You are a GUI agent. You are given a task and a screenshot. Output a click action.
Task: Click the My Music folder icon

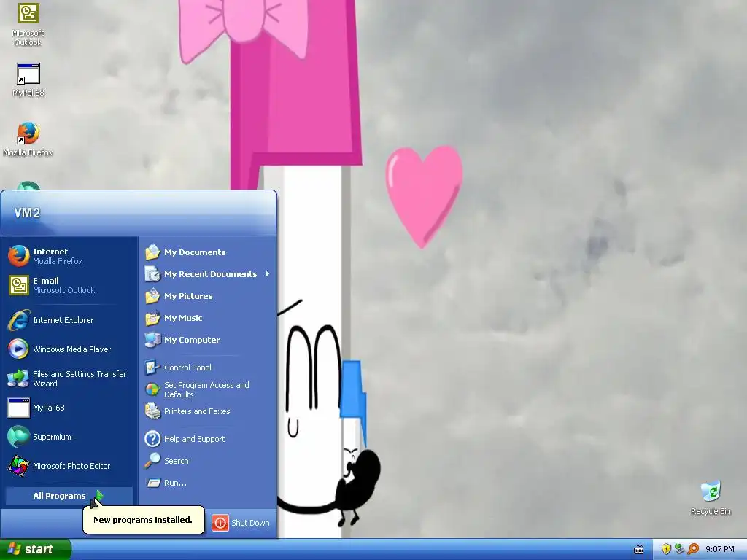click(x=152, y=318)
